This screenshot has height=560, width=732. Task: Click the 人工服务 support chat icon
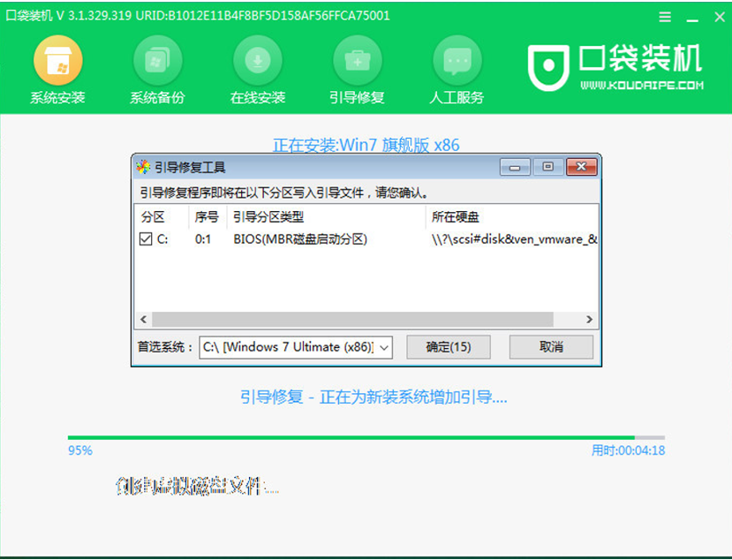coord(457,62)
